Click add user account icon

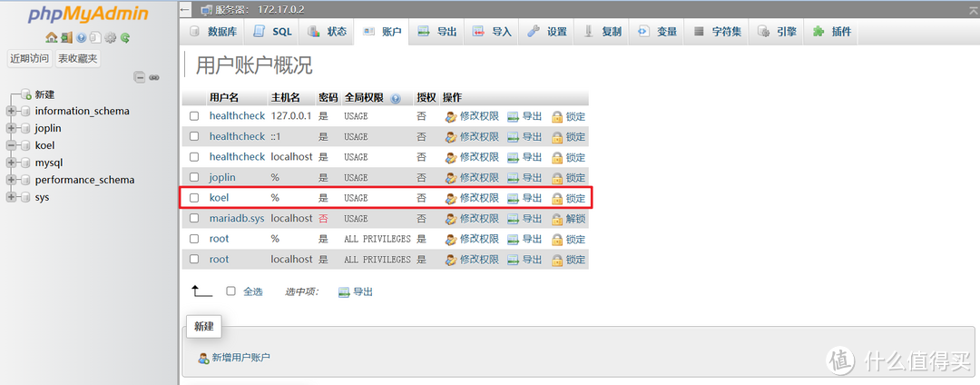pyautogui.click(x=204, y=358)
